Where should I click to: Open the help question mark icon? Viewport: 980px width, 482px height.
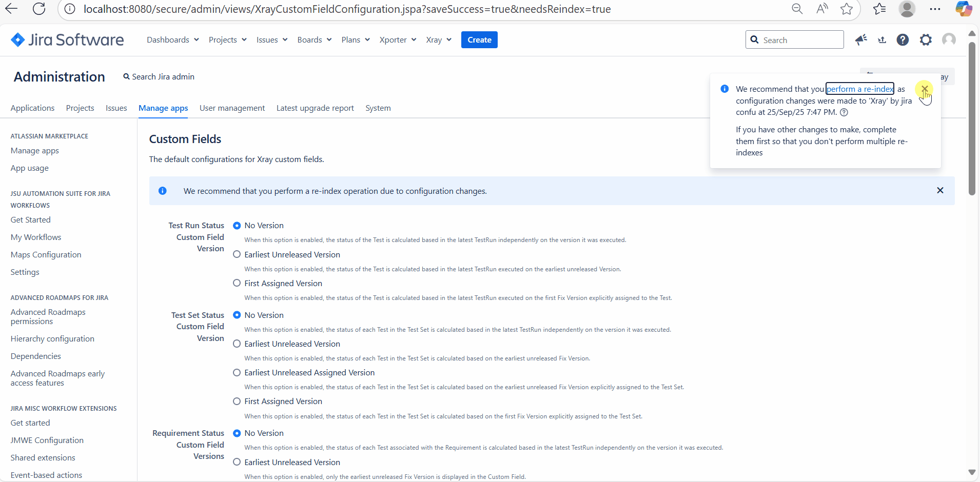(x=903, y=40)
